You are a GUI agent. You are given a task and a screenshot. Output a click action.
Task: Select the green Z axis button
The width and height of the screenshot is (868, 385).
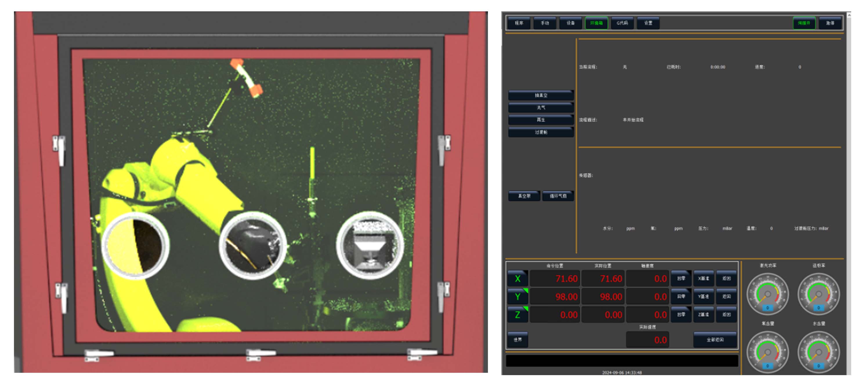(x=517, y=315)
